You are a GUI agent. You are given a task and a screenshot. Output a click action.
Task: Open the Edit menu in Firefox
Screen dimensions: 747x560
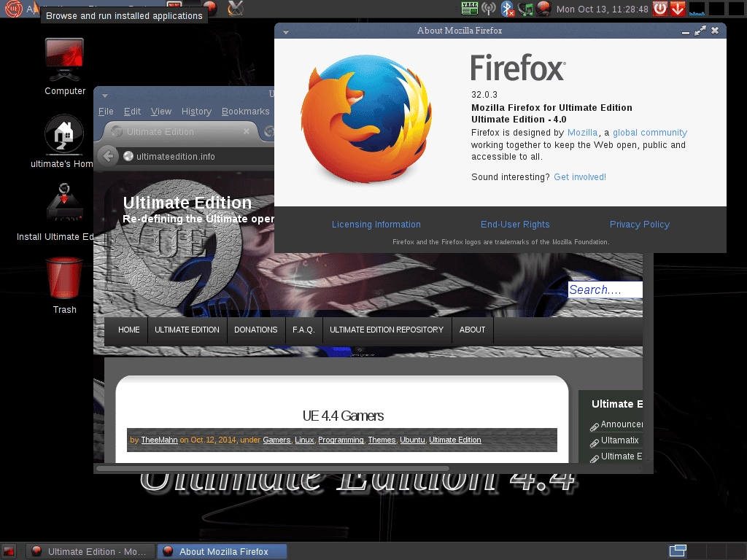click(x=132, y=112)
